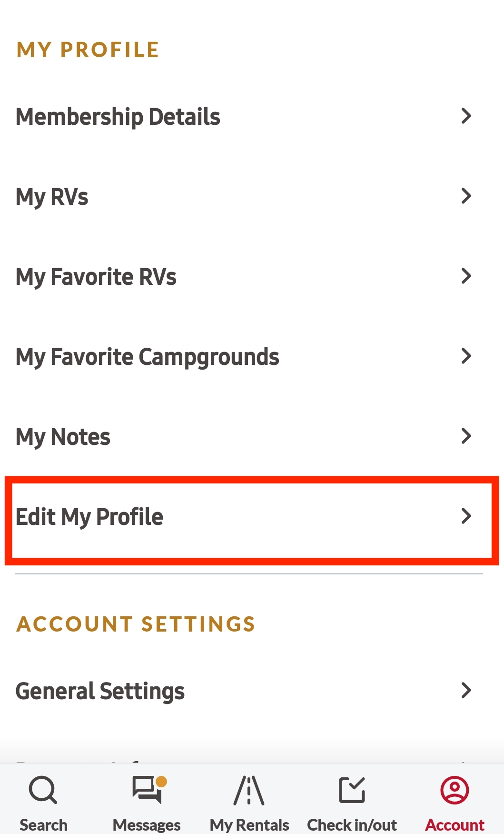Expand the My Notes chevron
504x834 pixels.
coord(466,436)
